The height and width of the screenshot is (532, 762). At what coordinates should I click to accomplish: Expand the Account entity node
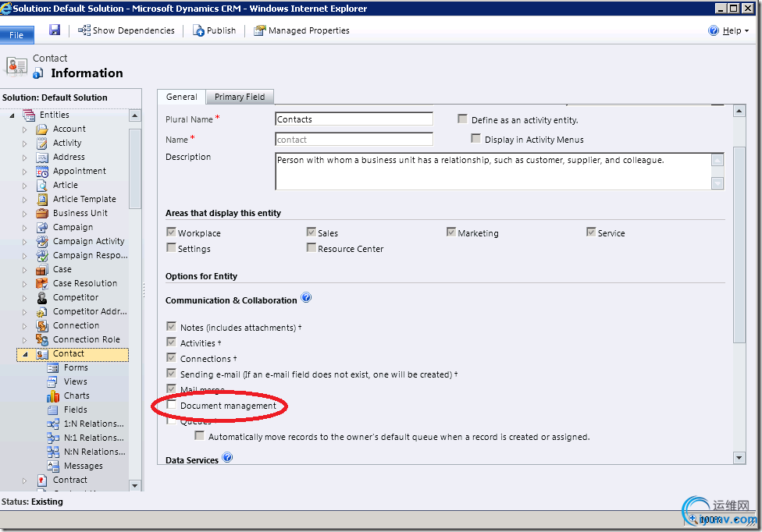coord(25,129)
